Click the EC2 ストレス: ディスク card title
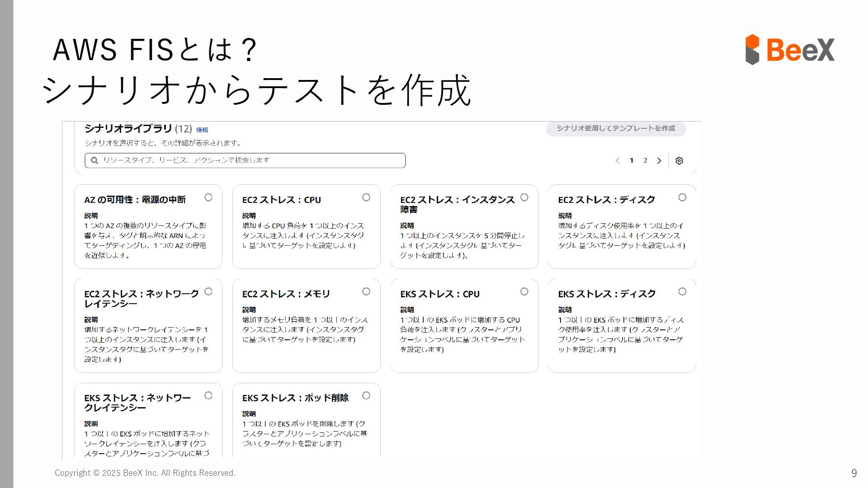The width and height of the screenshot is (868, 488). (x=607, y=200)
